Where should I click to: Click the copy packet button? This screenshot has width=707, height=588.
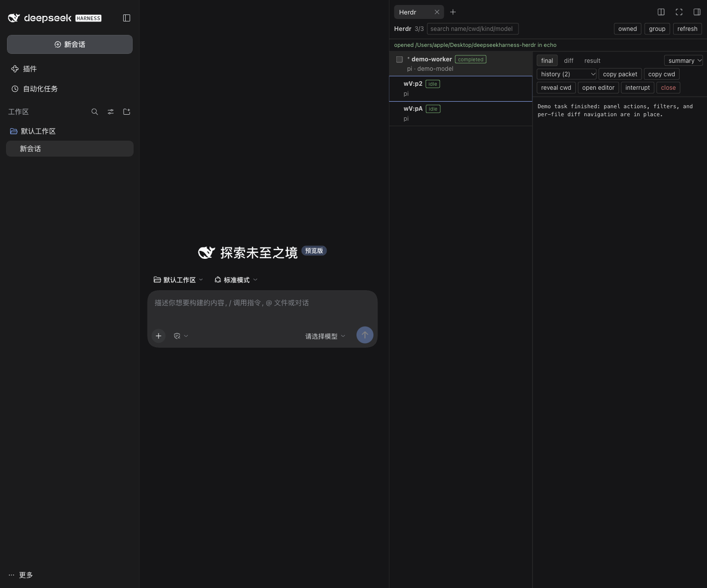point(620,74)
